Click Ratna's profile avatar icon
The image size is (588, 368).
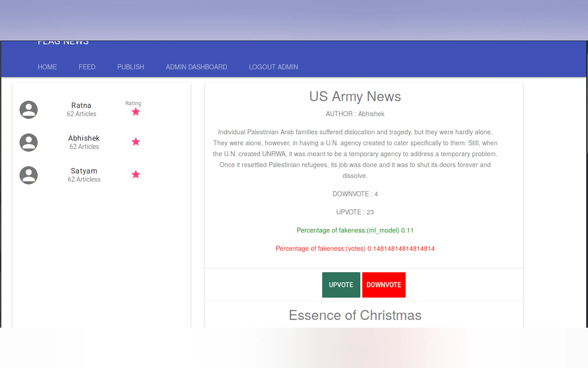(29, 110)
